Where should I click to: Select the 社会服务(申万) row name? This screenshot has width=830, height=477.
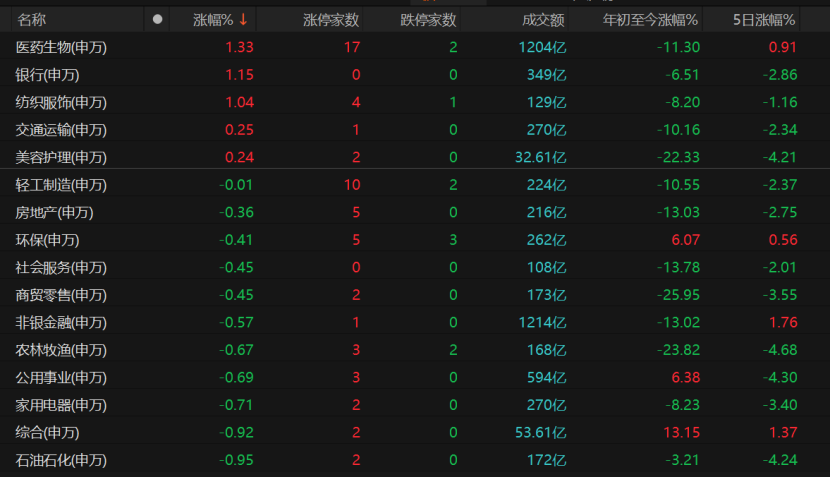[x=61, y=268]
